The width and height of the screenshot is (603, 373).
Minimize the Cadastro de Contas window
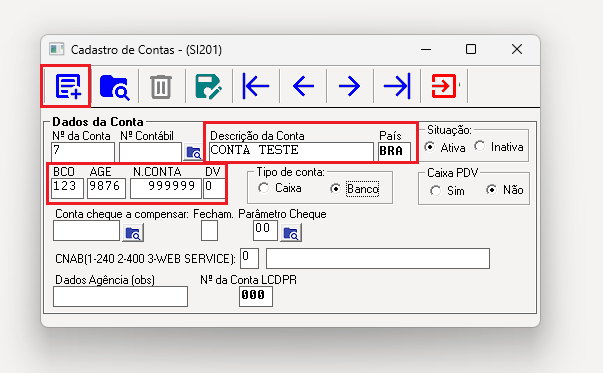426,49
